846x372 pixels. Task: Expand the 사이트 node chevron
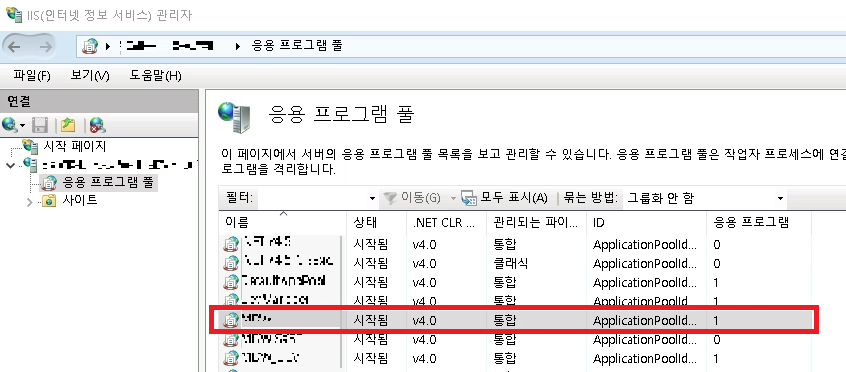(x=30, y=201)
